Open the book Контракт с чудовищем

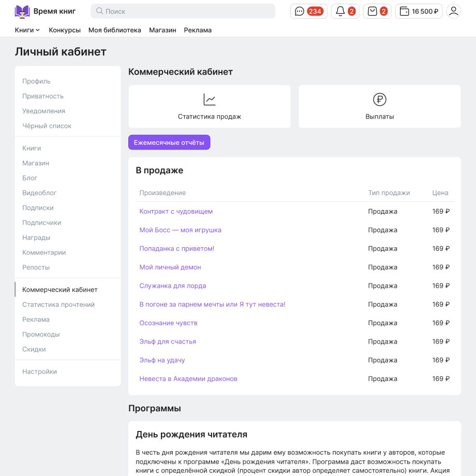coord(176,211)
